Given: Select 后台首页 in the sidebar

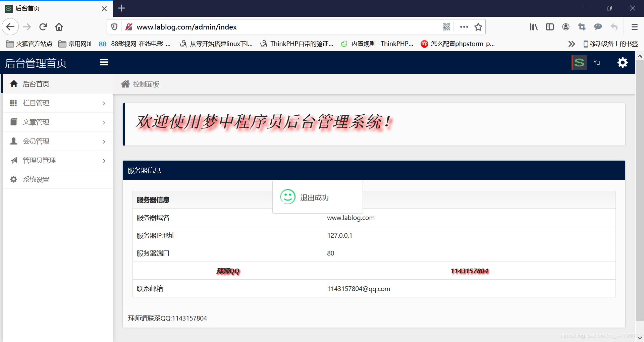Looking at the screenshot, I should (x=57, y=84).
